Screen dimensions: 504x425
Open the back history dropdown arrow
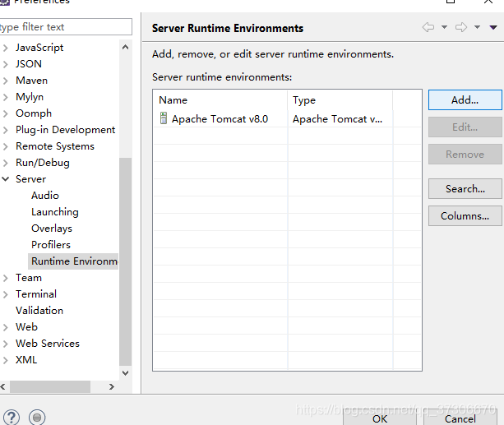pos(444,27)
